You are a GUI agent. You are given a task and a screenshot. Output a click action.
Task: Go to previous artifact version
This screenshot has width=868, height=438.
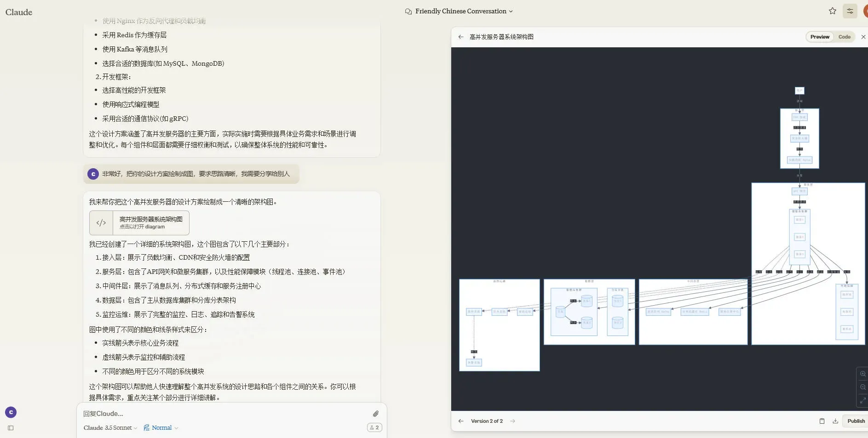coord(460,421)
